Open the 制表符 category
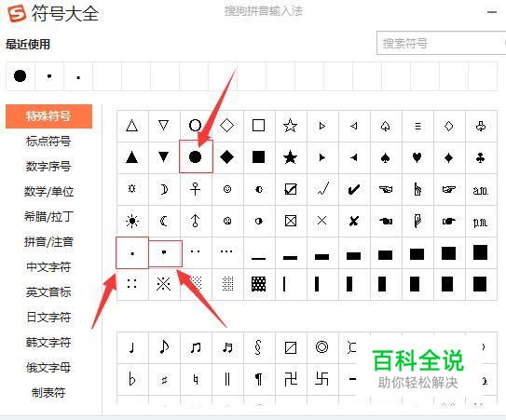Screen dimensions: 506x420 click(48, 393)
